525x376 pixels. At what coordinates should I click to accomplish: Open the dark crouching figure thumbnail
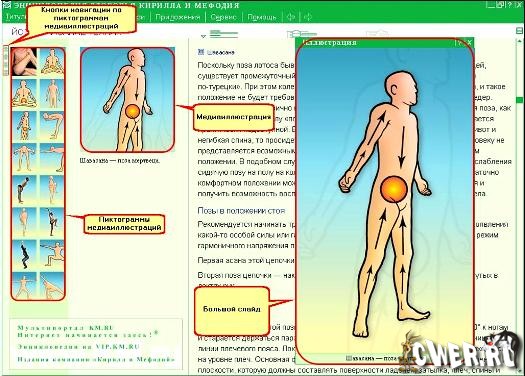24,254
